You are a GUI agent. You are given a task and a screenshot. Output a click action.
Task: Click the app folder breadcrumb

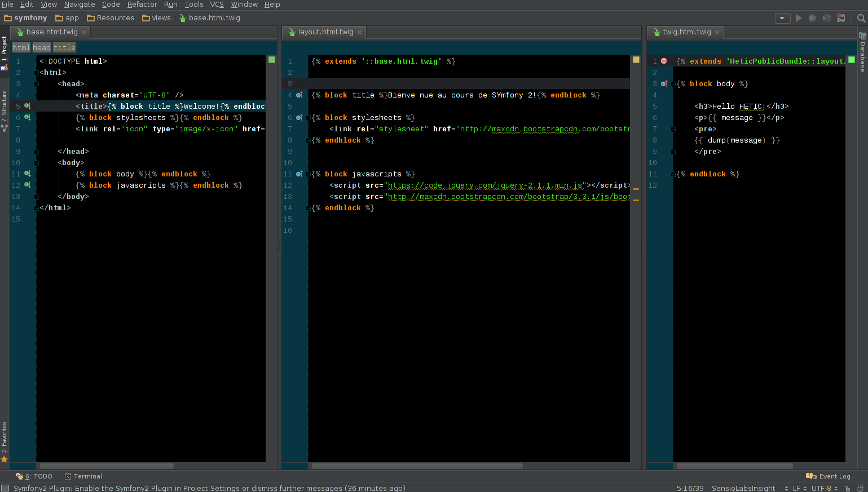pyautogui.click(x=67, y=18)
